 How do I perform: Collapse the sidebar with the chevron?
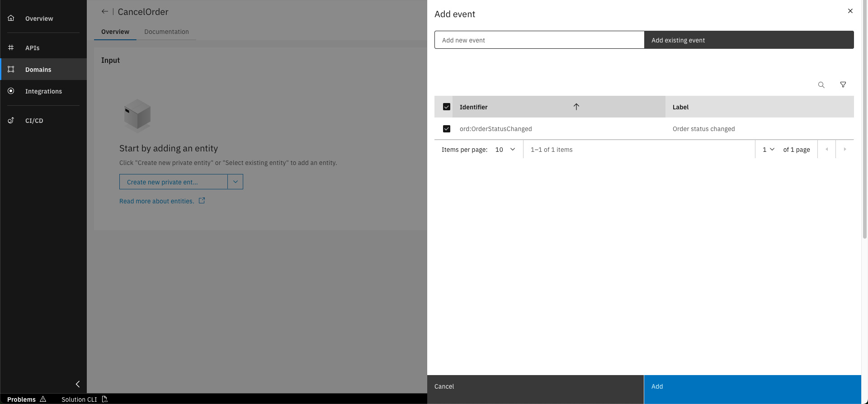coord(78,384)
